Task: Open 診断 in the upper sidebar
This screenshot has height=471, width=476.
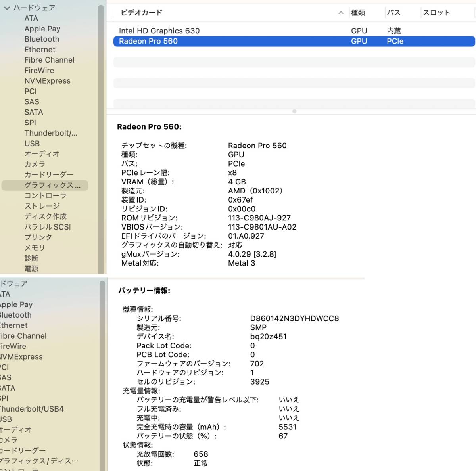Action: (x=31, y=258)
